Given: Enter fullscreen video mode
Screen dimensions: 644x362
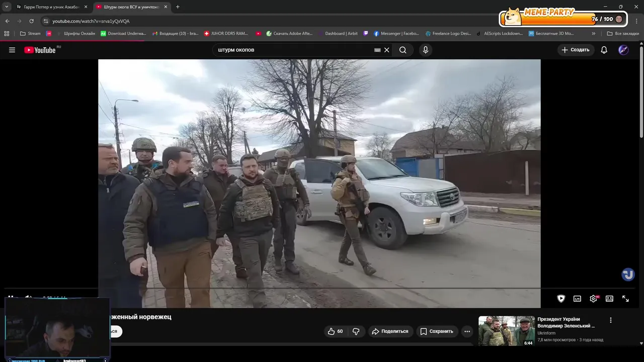Looking at the screenshot, I should (x=625, y=299).
